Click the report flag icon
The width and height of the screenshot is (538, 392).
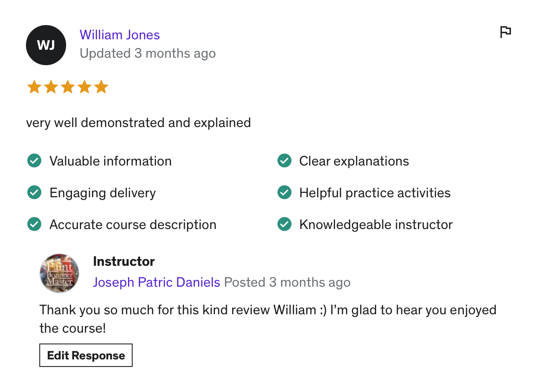[x=505, y=32]
